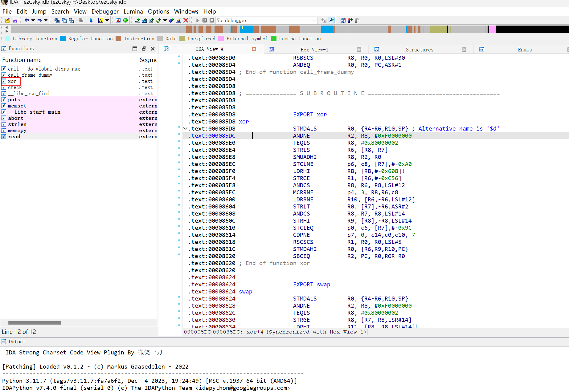Viewport: 569px width, 392px height.
Task: Click the yellow 'A' text-style icon
Action: 101,20
